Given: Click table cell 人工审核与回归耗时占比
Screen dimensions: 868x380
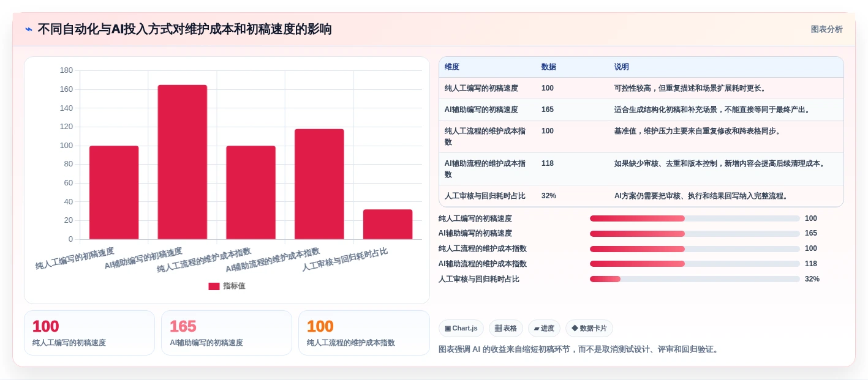Looking at the screenshot, I should [485, 196].
